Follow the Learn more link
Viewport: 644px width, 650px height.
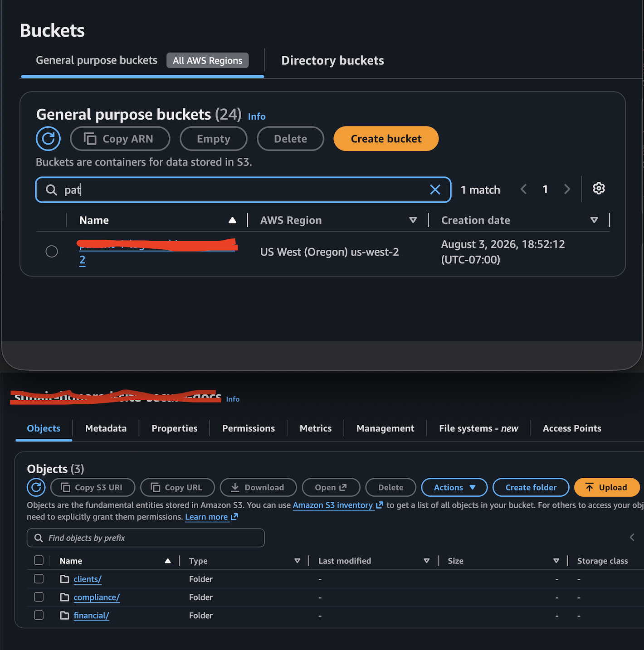[x=211, y=517]
